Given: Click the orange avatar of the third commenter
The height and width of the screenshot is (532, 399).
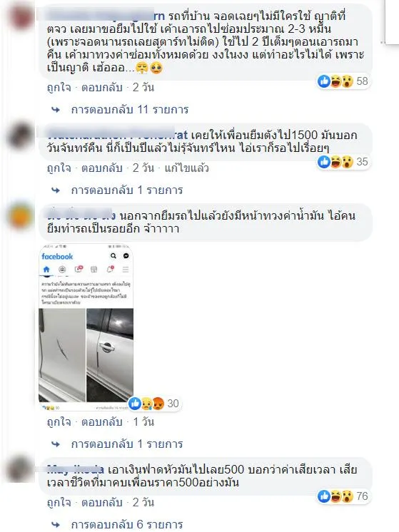Looking at the screenshot, I should pos(21,215).
